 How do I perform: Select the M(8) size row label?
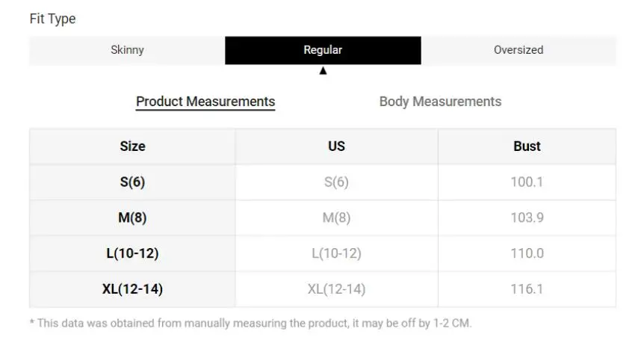132,217
